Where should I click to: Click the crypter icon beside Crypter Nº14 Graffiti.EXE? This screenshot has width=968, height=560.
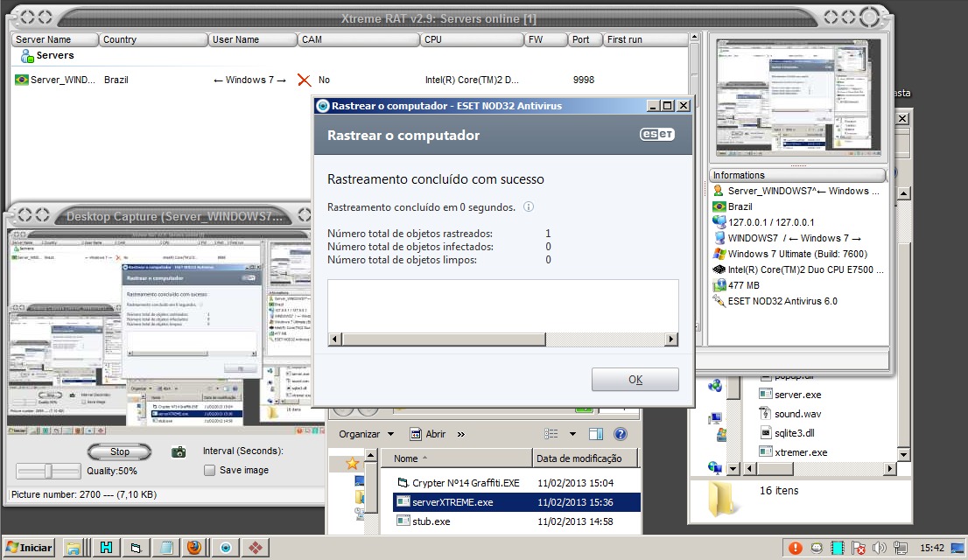[403, 483]
